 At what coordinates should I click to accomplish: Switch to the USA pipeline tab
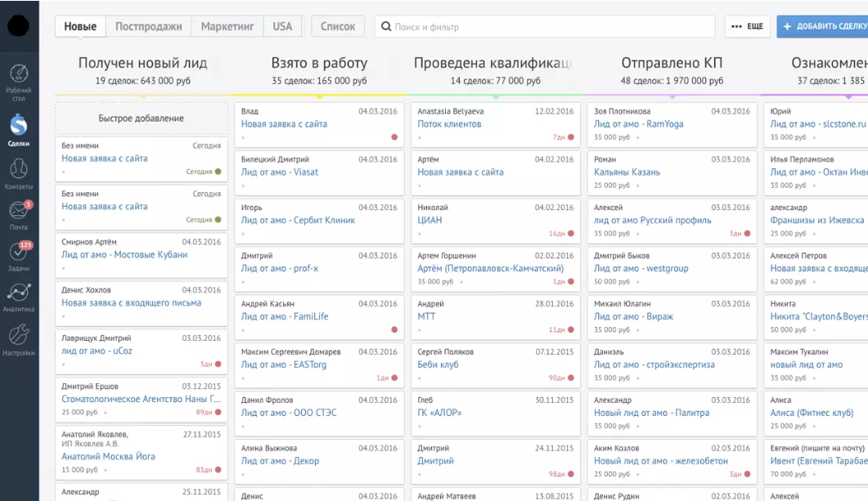click(282, 26)
